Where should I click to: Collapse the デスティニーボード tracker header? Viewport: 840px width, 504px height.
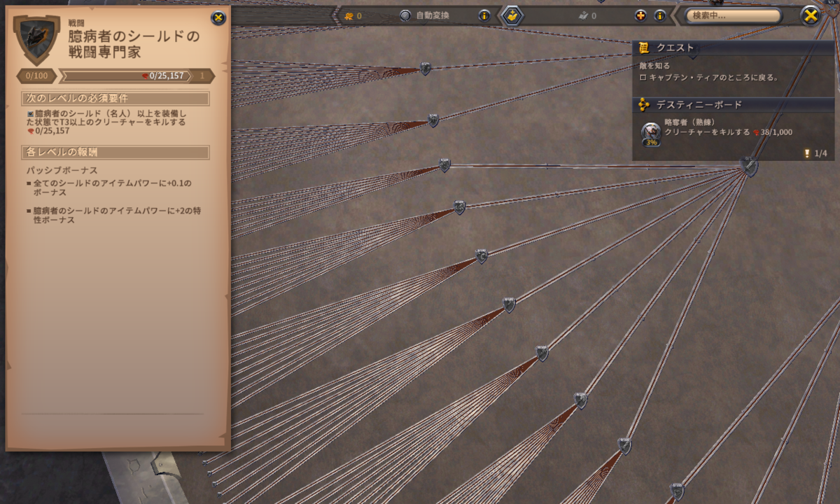click(733, 104)
